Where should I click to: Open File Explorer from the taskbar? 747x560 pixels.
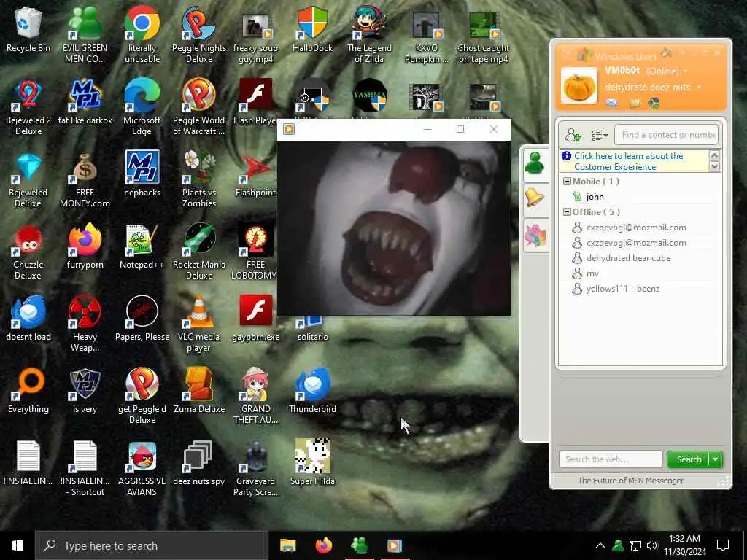pyautogui.click(x=287, y=545)
